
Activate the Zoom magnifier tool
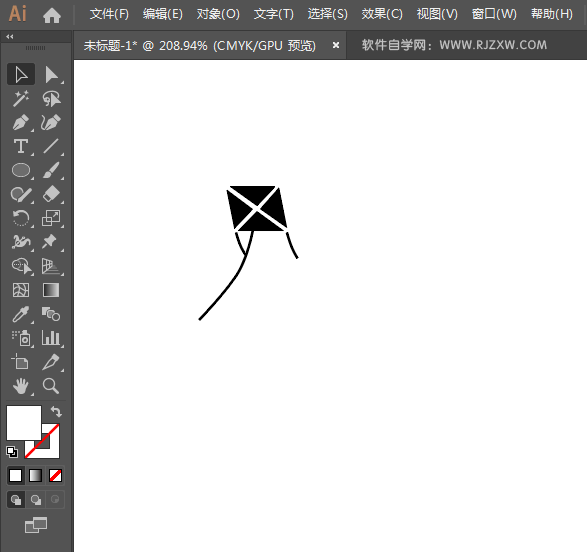point(51,386)
